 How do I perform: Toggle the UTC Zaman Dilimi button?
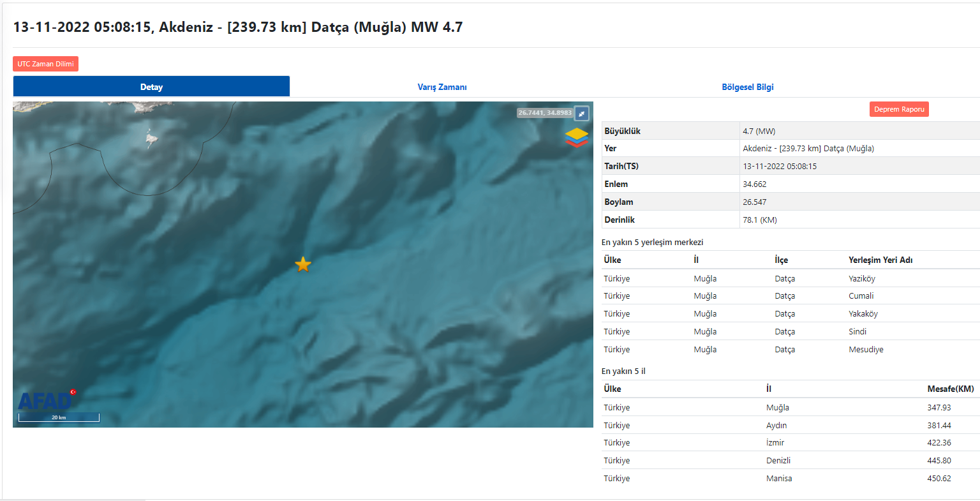(45, 64)
